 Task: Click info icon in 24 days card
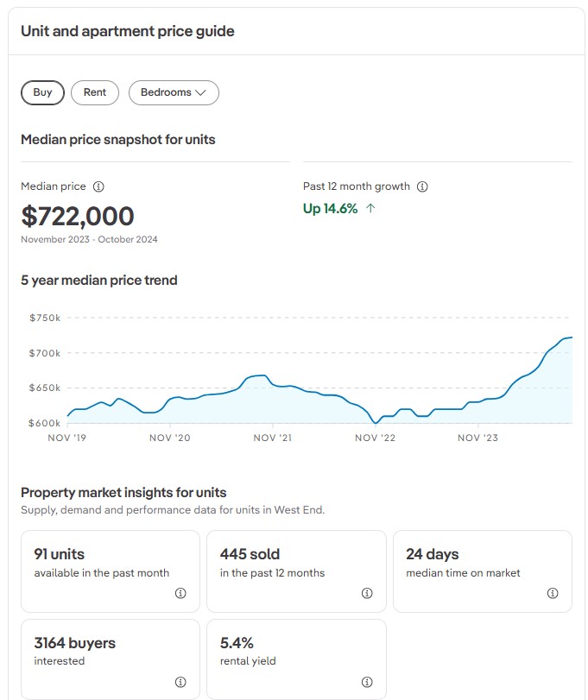pos(553,593)
